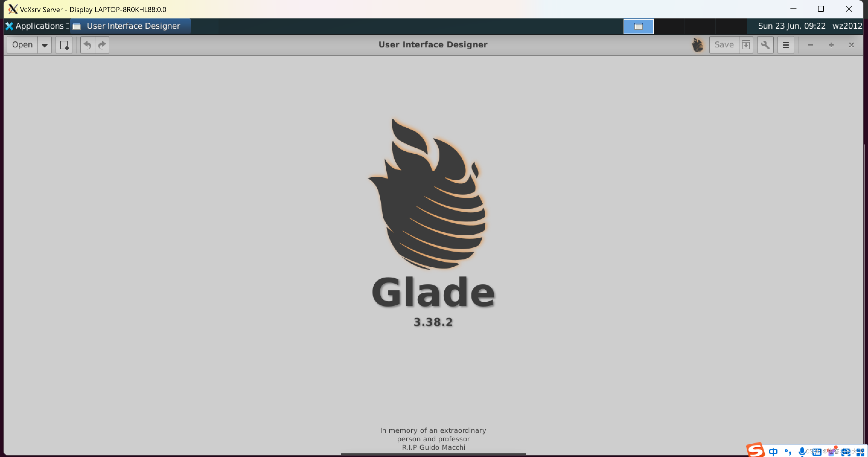
Task: Click the Save button
Action: 724,45
